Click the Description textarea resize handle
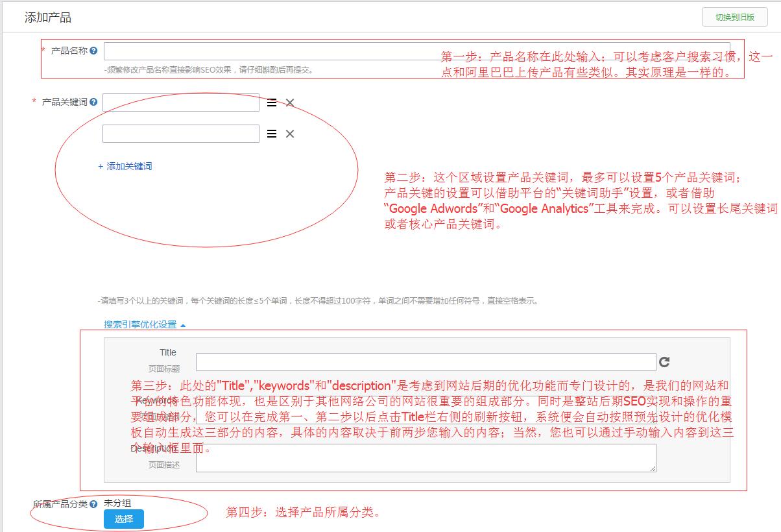 (x=653, y=468)
